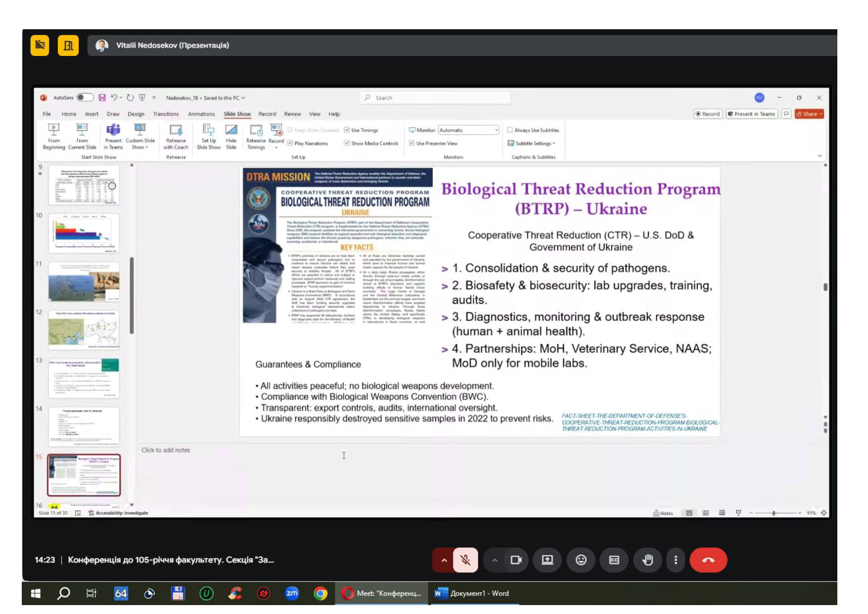Open Subtitle Settings dropdown
This screenshot has height=614, width=868.
tap(532, 143)
